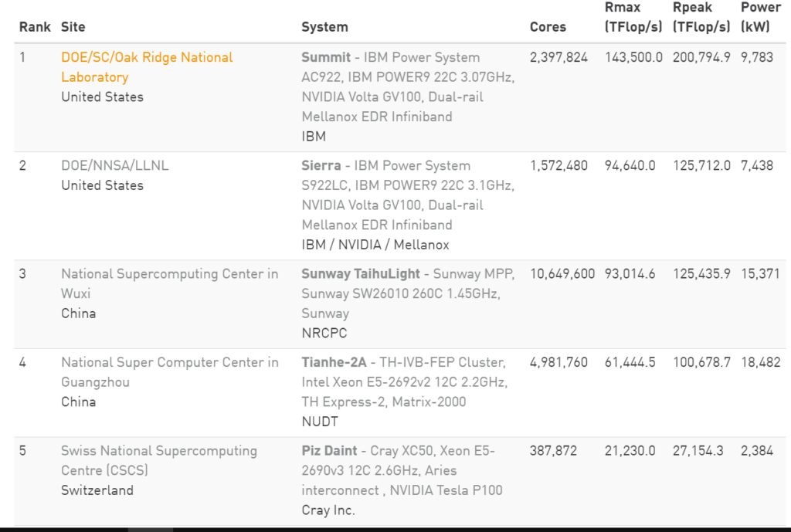
Task: Open the DOE/NNSA/LLNL site link
Action: tap(114, 165)
